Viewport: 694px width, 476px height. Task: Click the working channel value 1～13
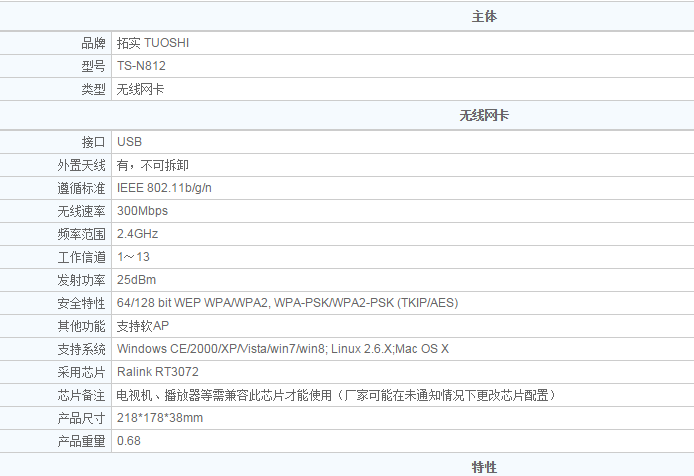tap(133, 257)
